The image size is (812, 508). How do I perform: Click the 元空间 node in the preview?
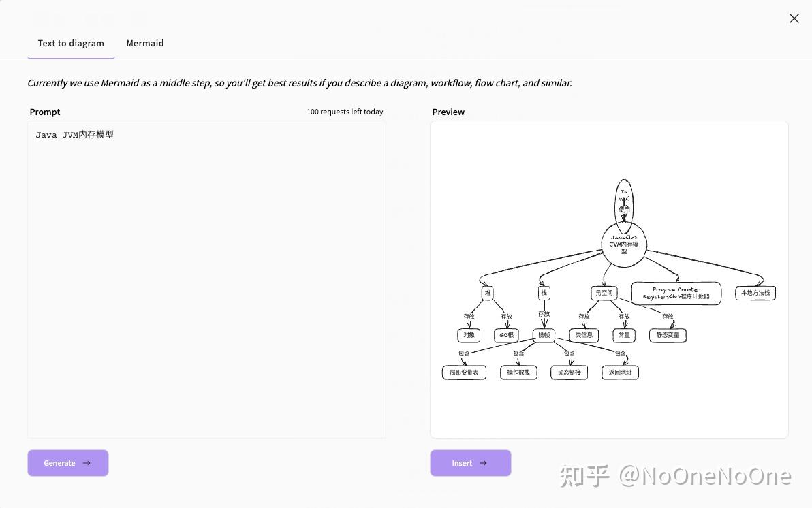click(x=604, y=293)
